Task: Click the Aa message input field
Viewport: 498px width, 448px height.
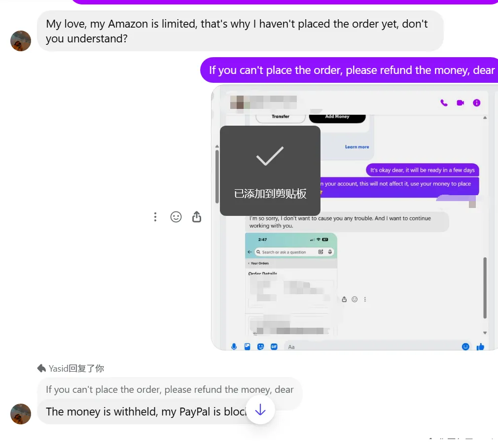Action: point(372,346)
